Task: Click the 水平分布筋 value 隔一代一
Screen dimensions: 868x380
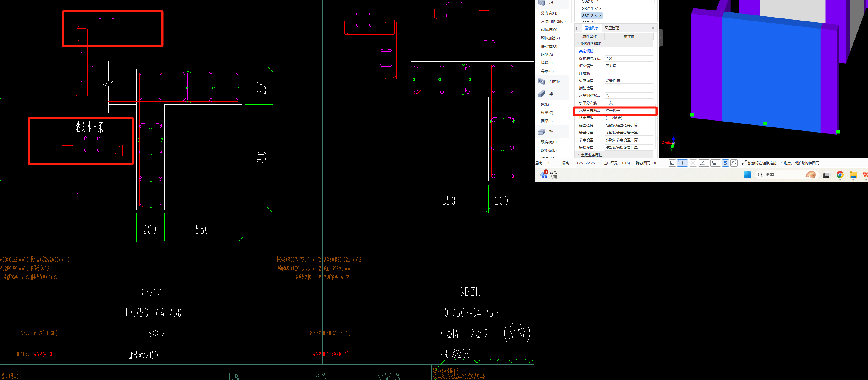Action: tap(629, 110)
